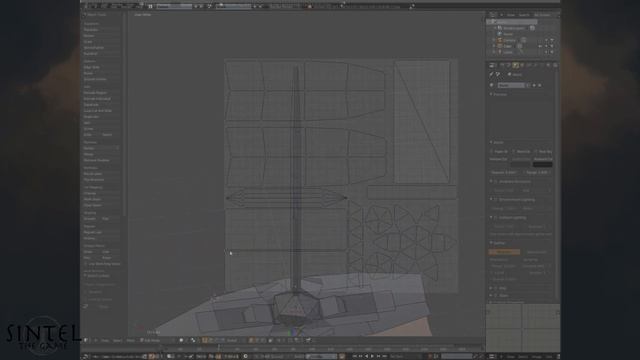640x360 pixels.
Task: Select the scale manipulator icon
Action: [222, 340]
